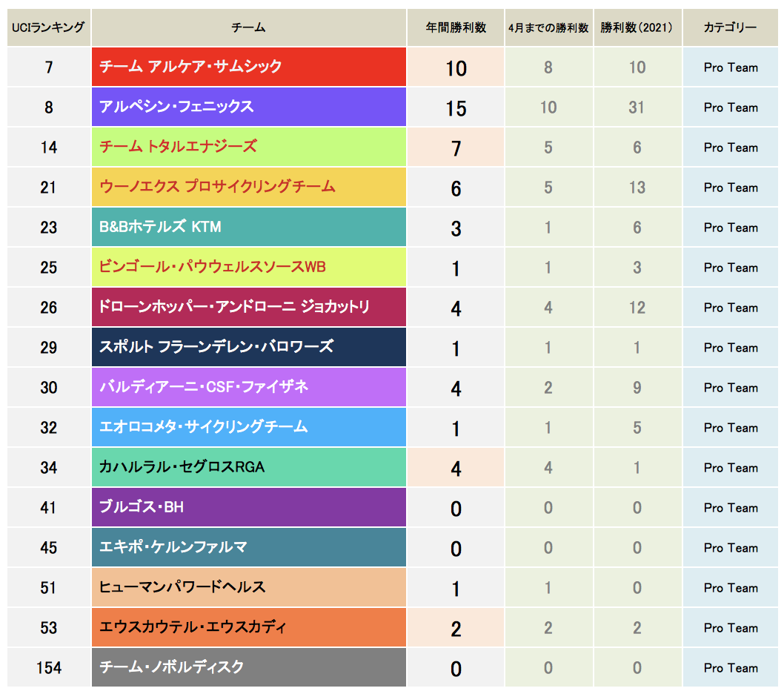Select ブルゴス・BH team cell

click(248, 507)
